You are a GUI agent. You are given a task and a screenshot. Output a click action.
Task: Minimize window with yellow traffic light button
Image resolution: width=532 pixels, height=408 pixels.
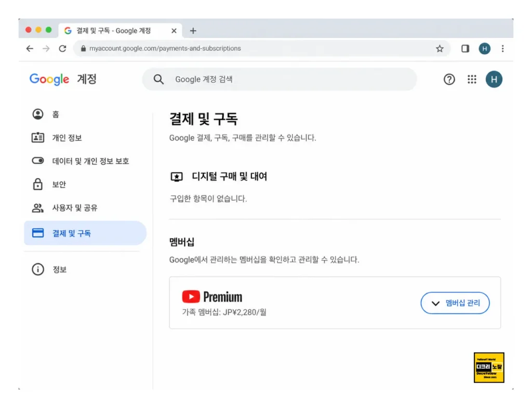38,30
